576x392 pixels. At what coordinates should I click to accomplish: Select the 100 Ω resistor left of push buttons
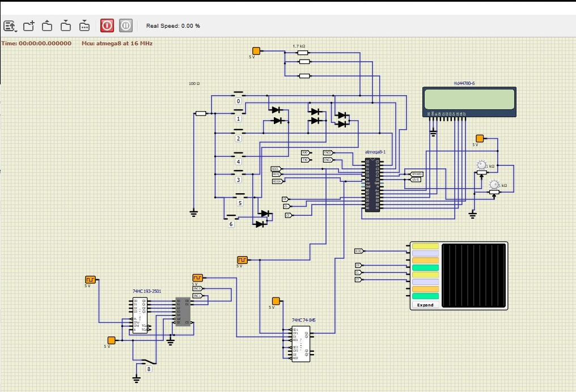[201, 113]
